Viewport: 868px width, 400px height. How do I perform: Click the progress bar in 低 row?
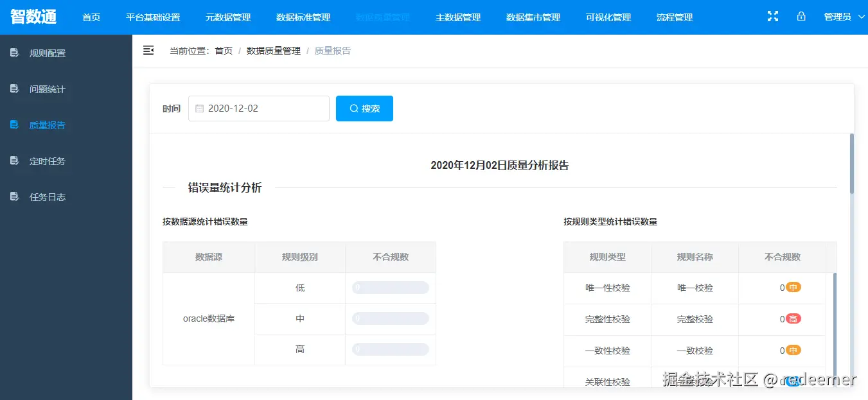click(x=390, y=288)
